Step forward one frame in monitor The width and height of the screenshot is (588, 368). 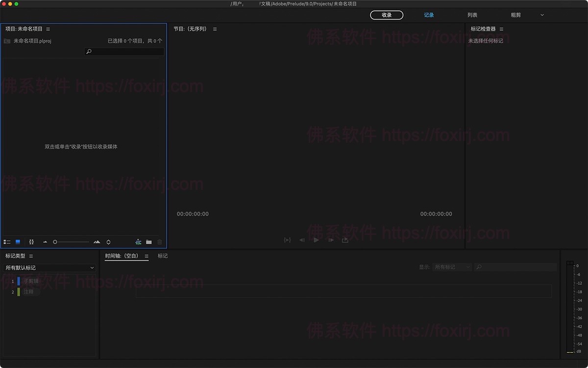(331, 240)
